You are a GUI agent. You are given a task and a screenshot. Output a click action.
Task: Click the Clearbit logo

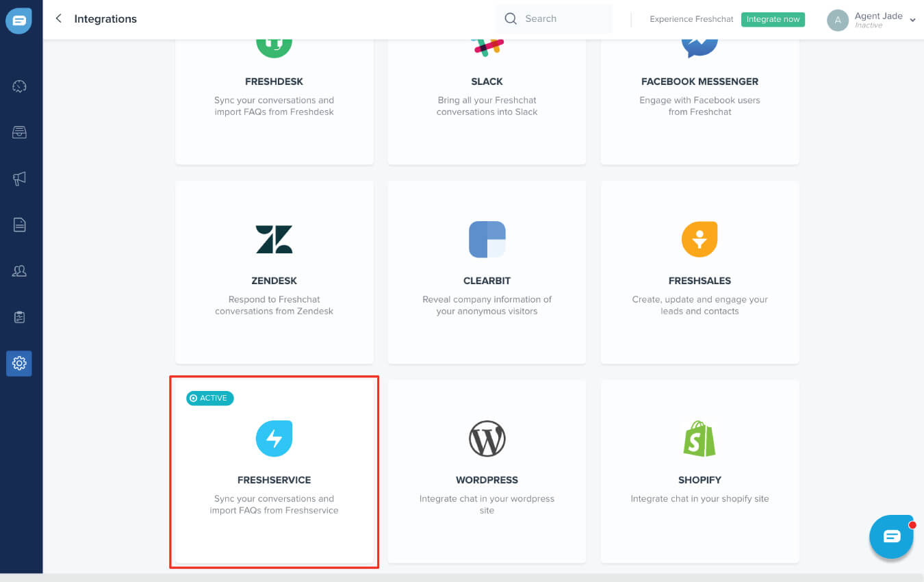(487, 240)
